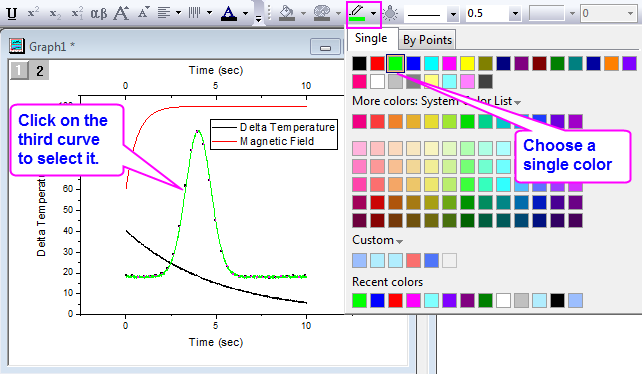This screenshot has height=374, width=642.
Task: Click the light bulb lighting icon
Action: [390, 13]
